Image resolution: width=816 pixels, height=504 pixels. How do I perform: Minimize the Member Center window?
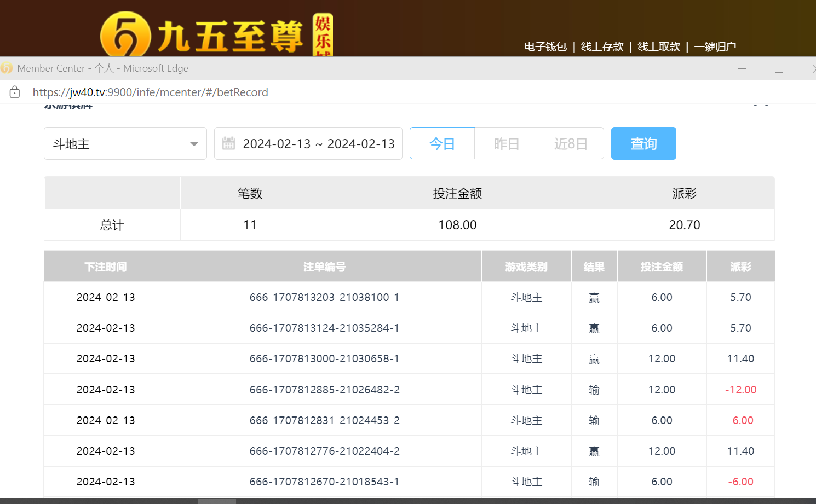point(742,68)
